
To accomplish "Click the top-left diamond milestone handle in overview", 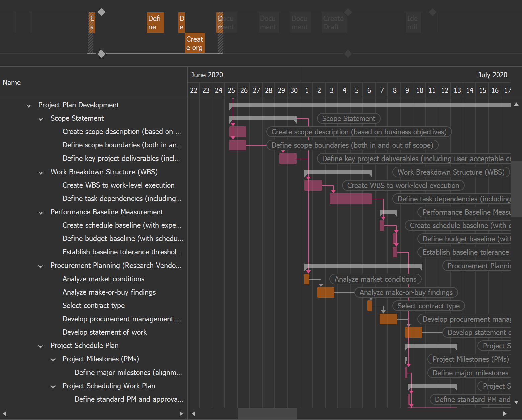I will [101, 12].
